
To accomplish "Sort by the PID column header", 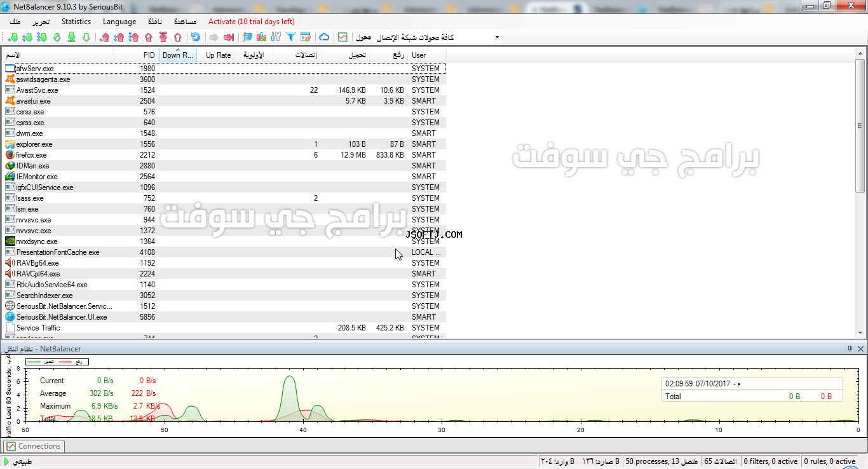I will pos(136,55).
